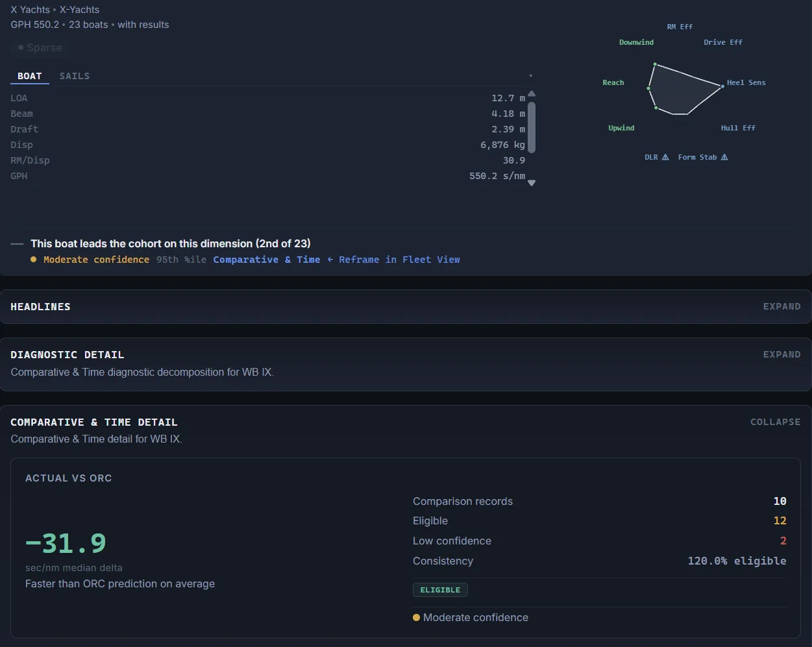Click the RM Eff radar axis label
Viewport: 812px width, 647px height.
click(x=680, y=27)
